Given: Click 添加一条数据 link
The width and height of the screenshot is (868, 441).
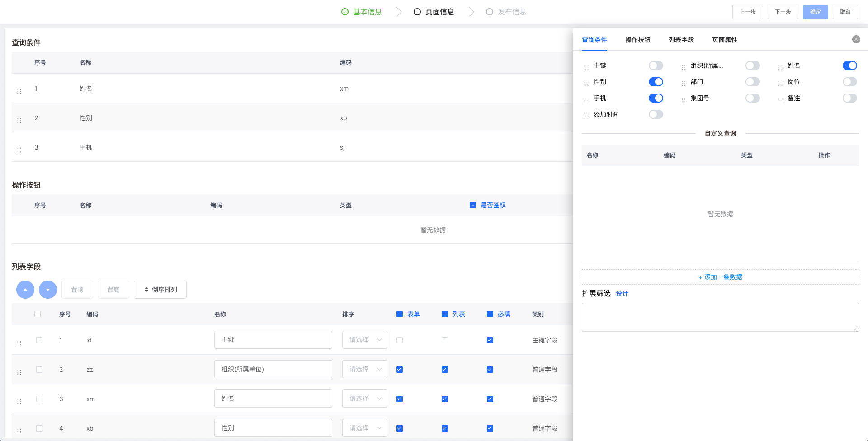Looking at the screenshot, I should click(720, 277).
